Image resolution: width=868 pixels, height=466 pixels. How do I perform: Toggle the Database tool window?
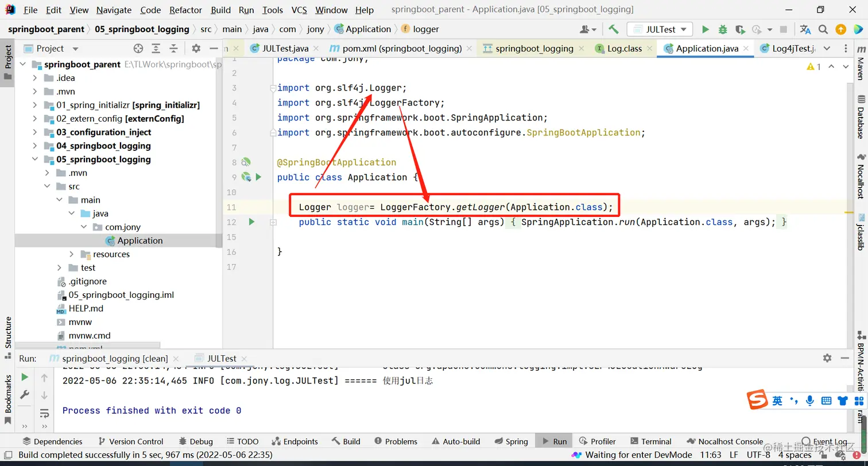click(x=861, y=117)
